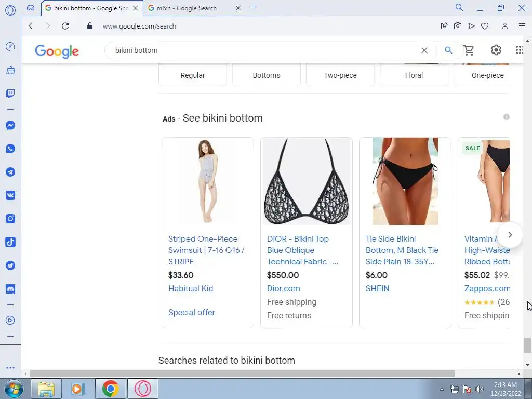Click the striped swimsuit product image

[x=208, y=181]
